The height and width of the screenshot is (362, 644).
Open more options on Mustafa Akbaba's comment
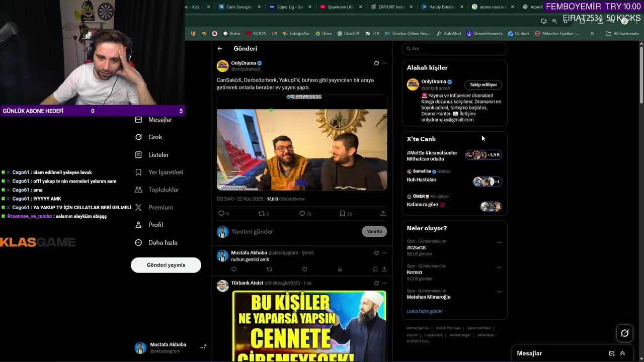click(x=384, y=253)
